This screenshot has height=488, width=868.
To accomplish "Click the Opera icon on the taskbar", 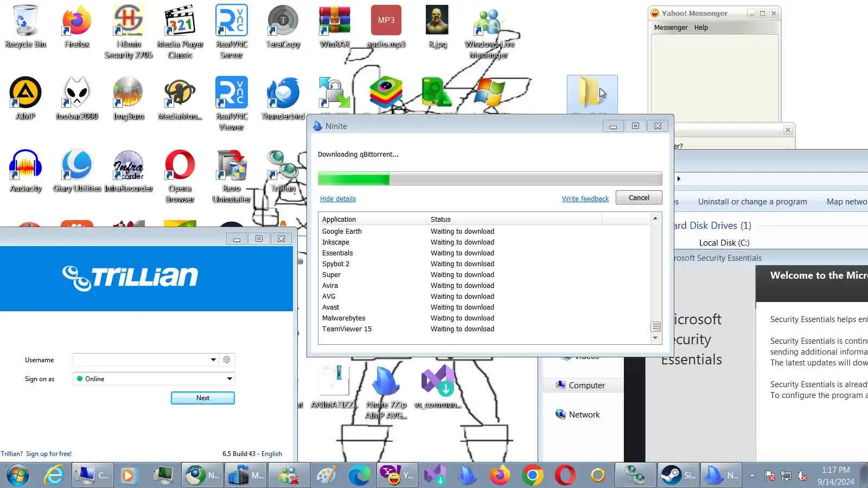I will [565, 476].
